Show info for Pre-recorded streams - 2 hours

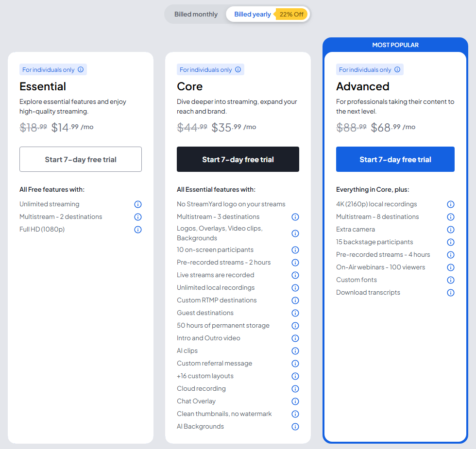295,263
